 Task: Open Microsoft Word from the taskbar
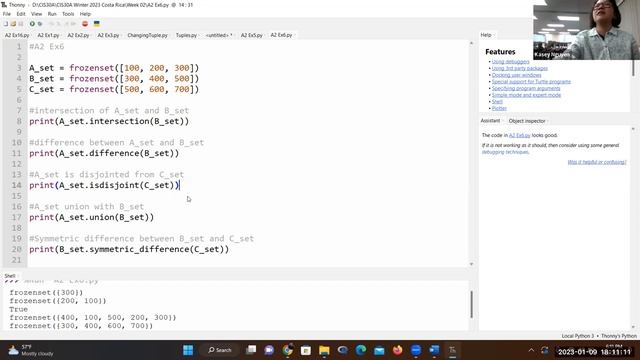(434, 350)
